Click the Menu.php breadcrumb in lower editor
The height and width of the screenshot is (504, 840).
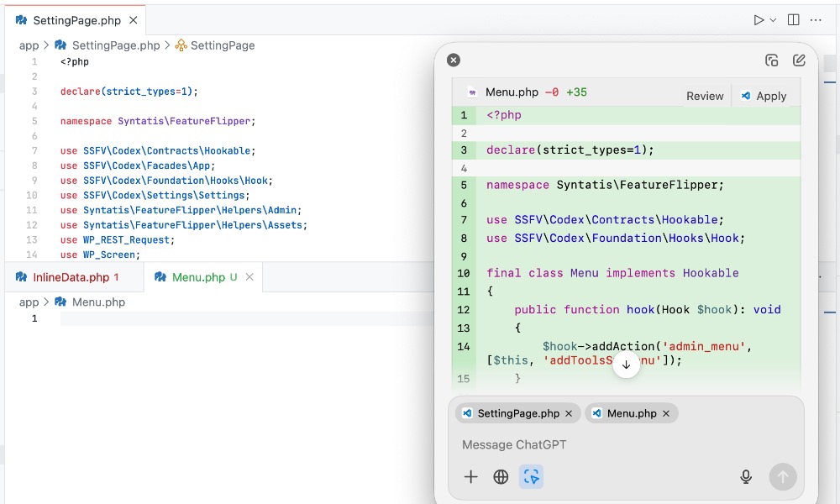click(x=98, y=302)
